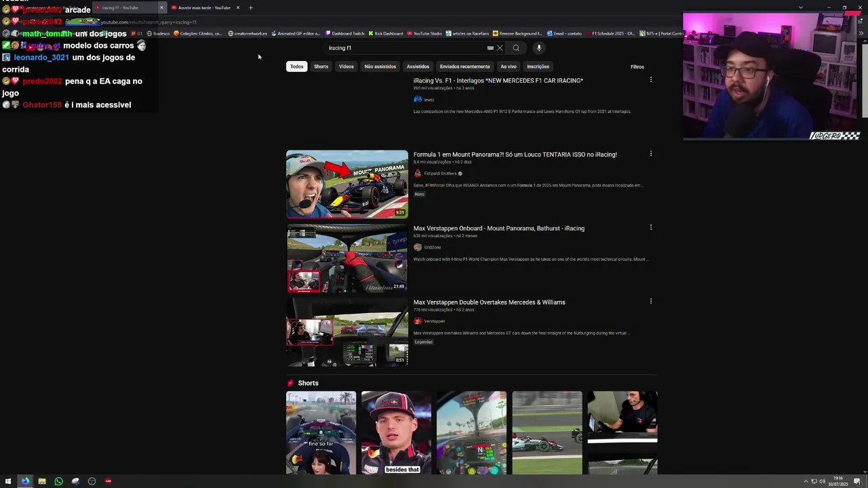Open the 'Animated GIF editor' bookmark
Viewport: 868px width, 488px height.
point(295,33)
